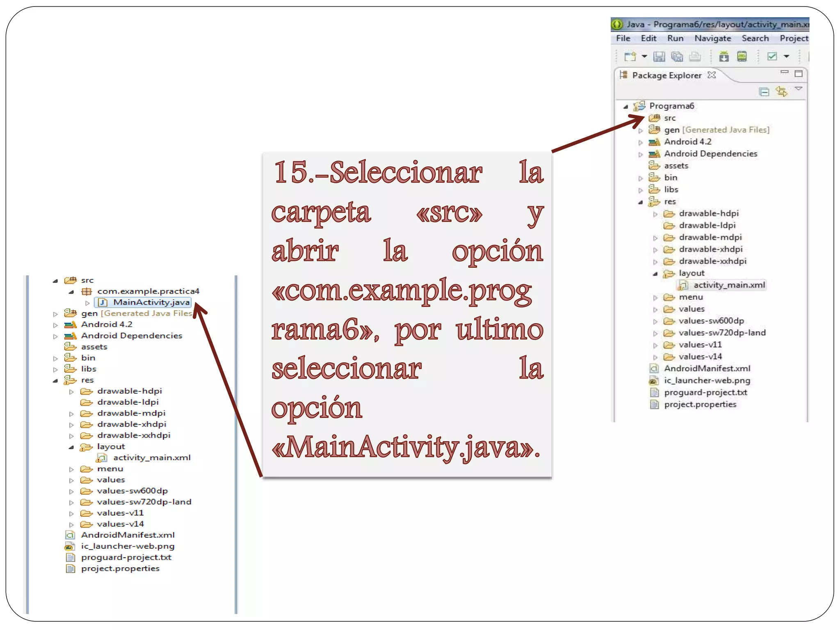The height and width of the screenshot is (630, 840).
Task: Open the Navigate menu
Action: (712, 39)
